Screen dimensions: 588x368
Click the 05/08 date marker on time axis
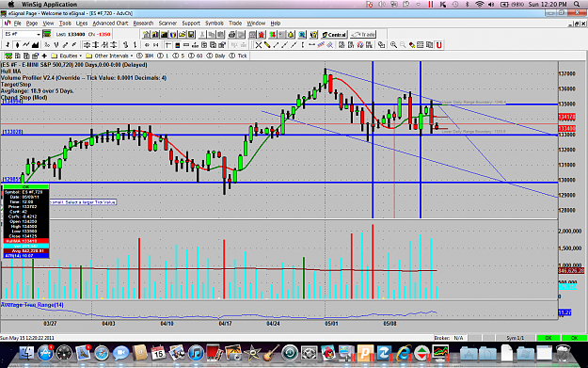click(389, 324)
